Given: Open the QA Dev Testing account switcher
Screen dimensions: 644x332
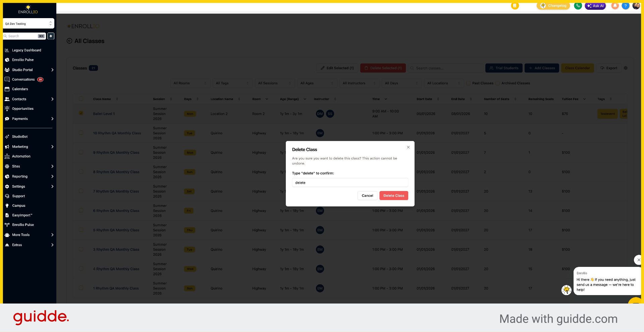Looking at the screenshot, I should click(29, 23).
